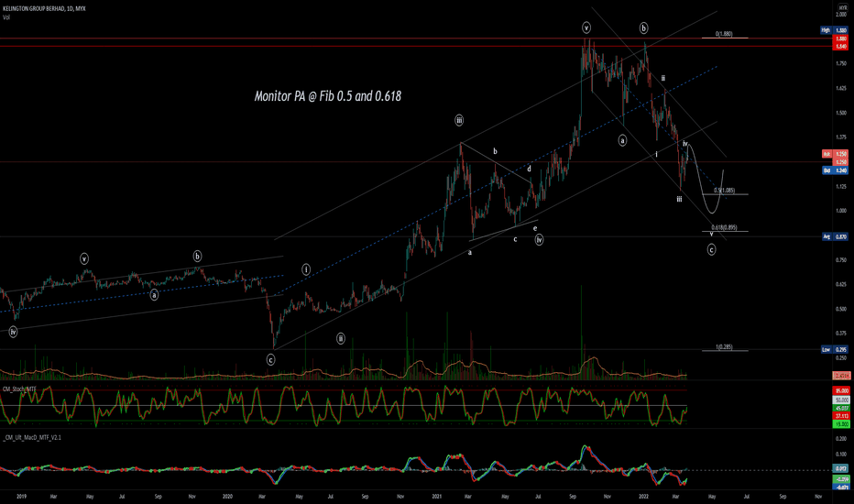Click the circled ii wave label near mid-2020
854x504 pixels.
(340, 338)
